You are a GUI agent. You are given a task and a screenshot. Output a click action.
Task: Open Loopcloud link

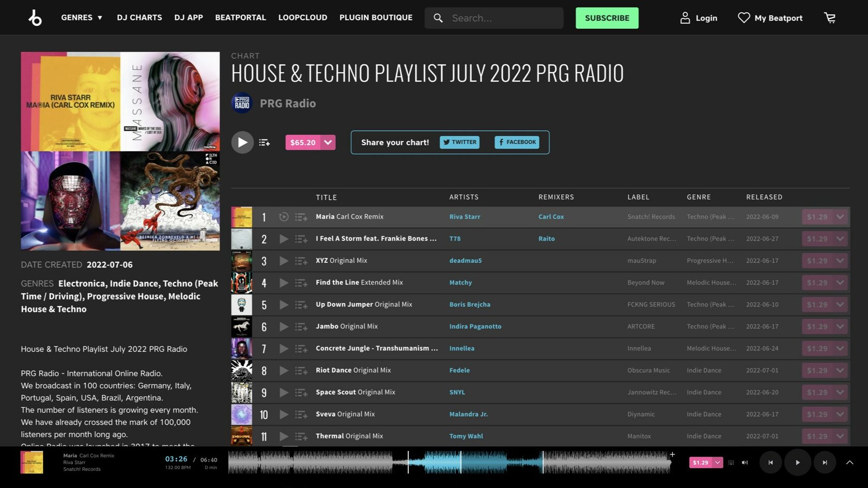coord(303,18)
